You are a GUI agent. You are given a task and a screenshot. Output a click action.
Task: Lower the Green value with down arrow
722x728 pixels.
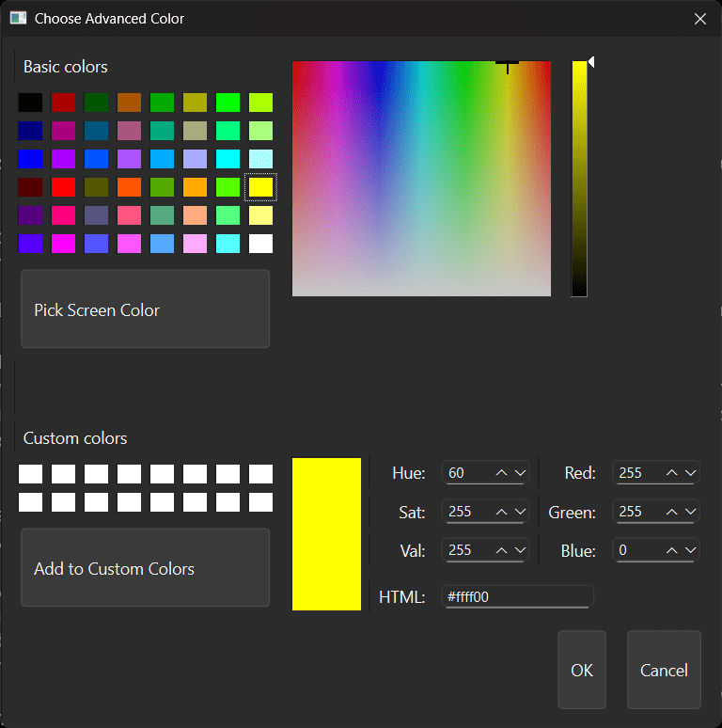(691, 512)
